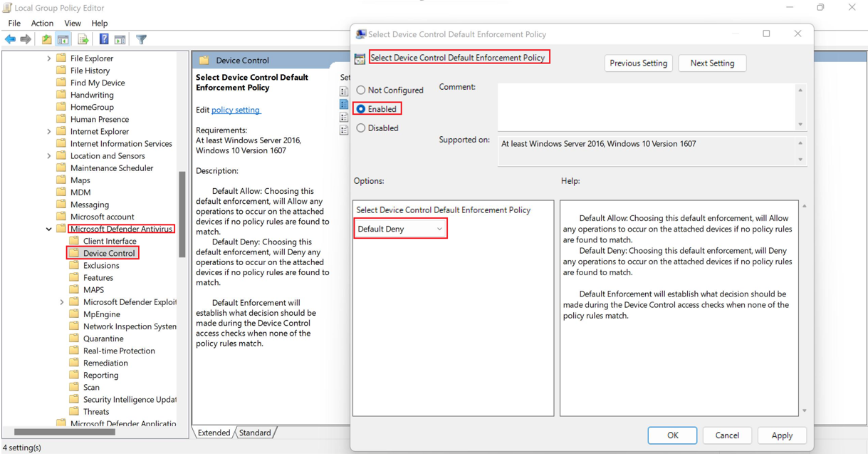This screenshot has width=868, height=454.
Task: Select the Disabled radio button
Action: [361, 128]
